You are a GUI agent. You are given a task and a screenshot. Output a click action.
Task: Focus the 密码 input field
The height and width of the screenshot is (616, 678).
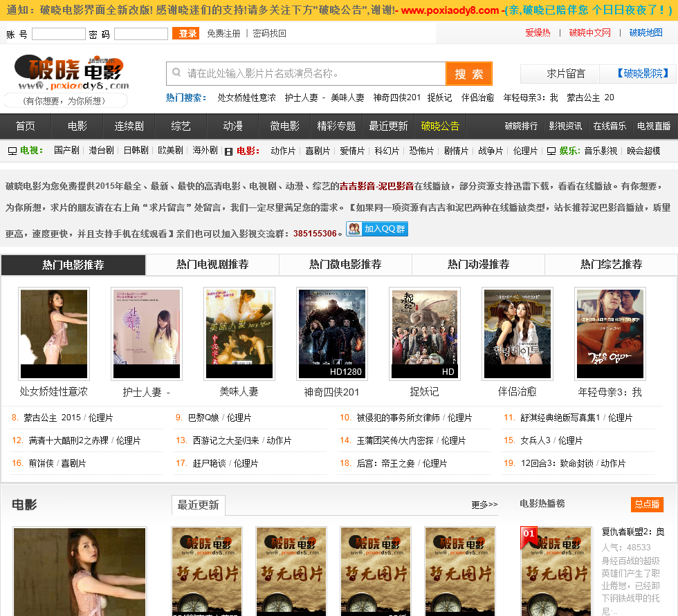tap(141, 34)
